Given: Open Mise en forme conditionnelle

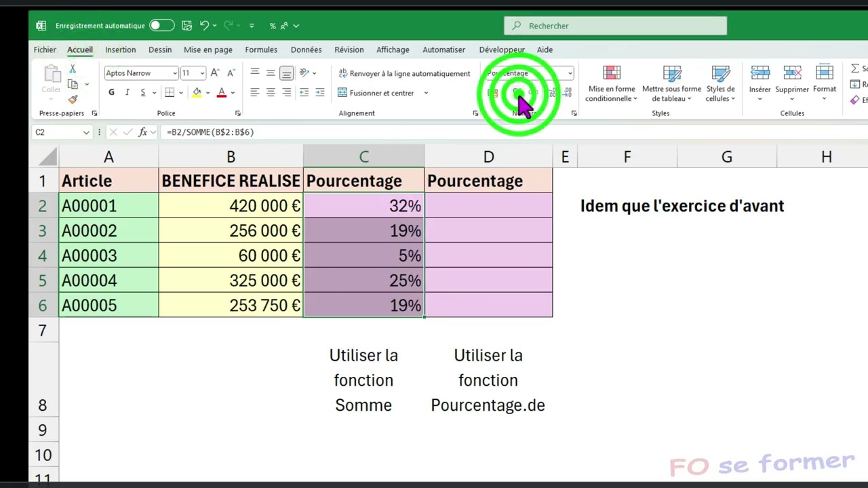Looking at the screenshot, I should tap(612, 84).
